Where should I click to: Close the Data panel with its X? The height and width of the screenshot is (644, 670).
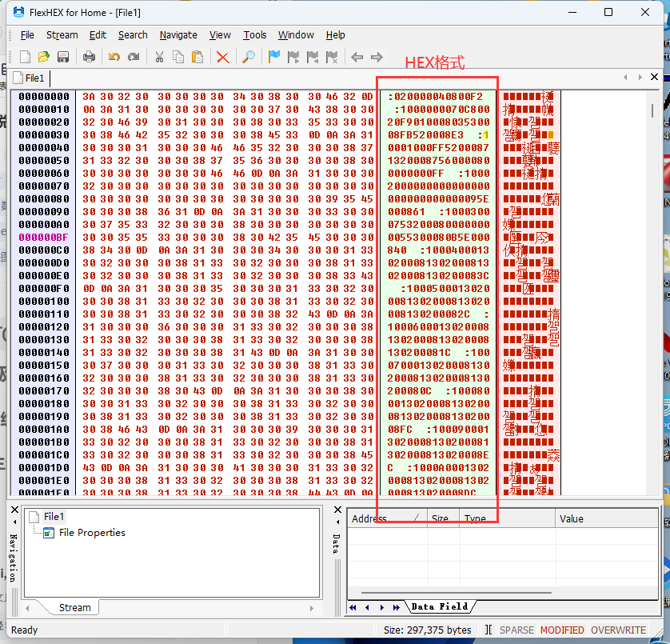point(337,510)
